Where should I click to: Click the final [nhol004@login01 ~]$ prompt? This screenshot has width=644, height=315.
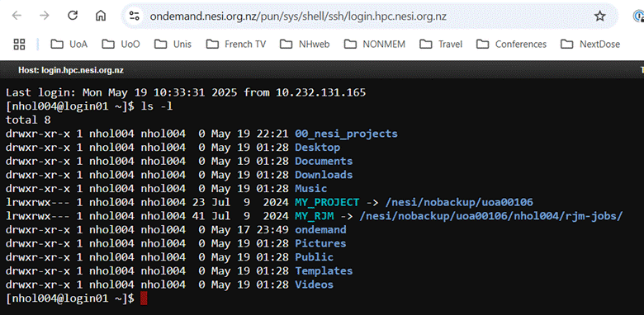70,299
